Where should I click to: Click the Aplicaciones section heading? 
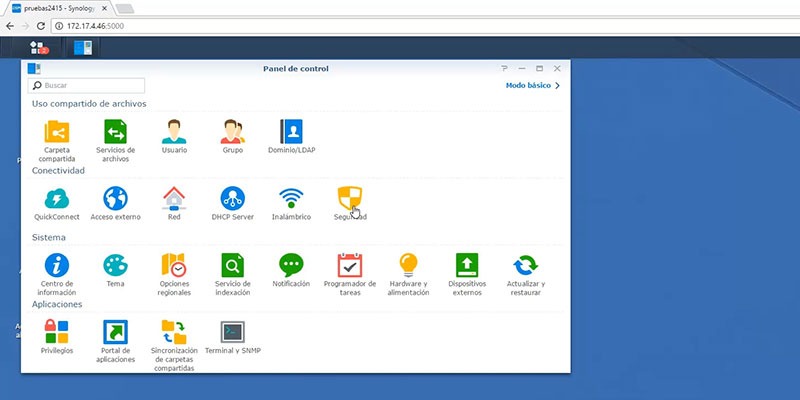coord(57,304)
